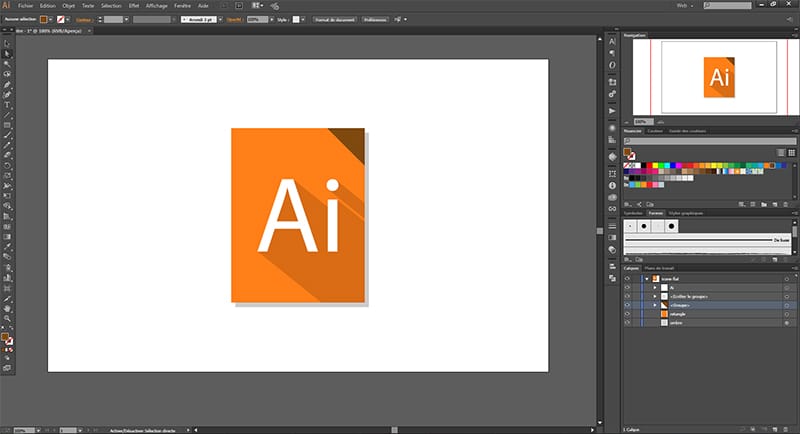Open the Paragraph panel icon in dock
Image resolution: width=800 pixels, height=434 pixels.
coord(612,53)
